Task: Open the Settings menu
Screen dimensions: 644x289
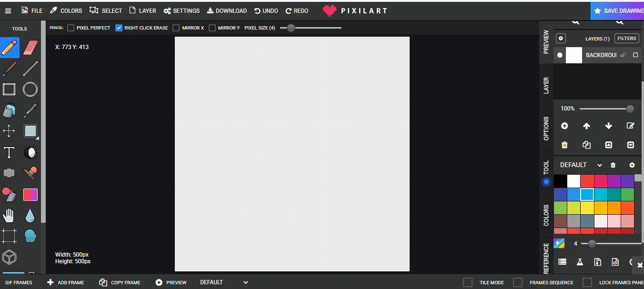Action: click(x=181, y=10)
